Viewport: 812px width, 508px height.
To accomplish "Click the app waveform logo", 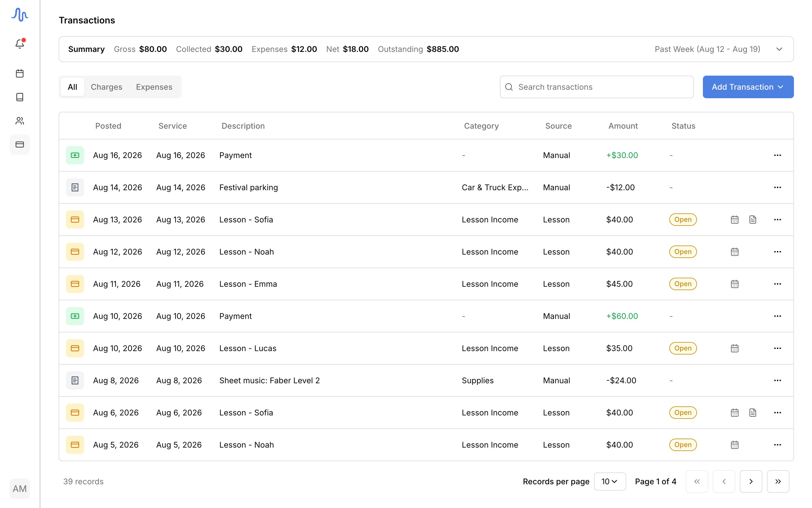I will [20, 15].
